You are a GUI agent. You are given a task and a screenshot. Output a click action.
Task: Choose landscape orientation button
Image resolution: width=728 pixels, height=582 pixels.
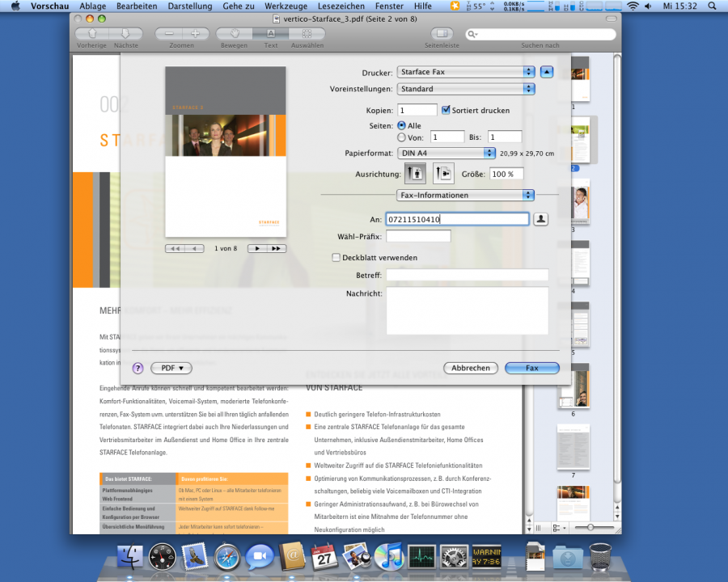pos(443,174)
